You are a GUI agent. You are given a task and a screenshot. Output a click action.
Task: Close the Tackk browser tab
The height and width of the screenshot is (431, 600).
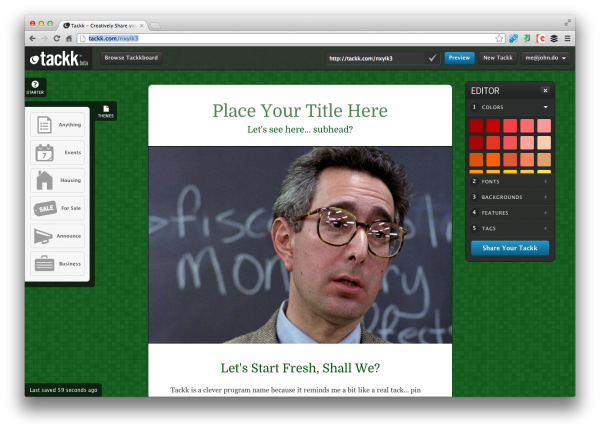point(142,26)
